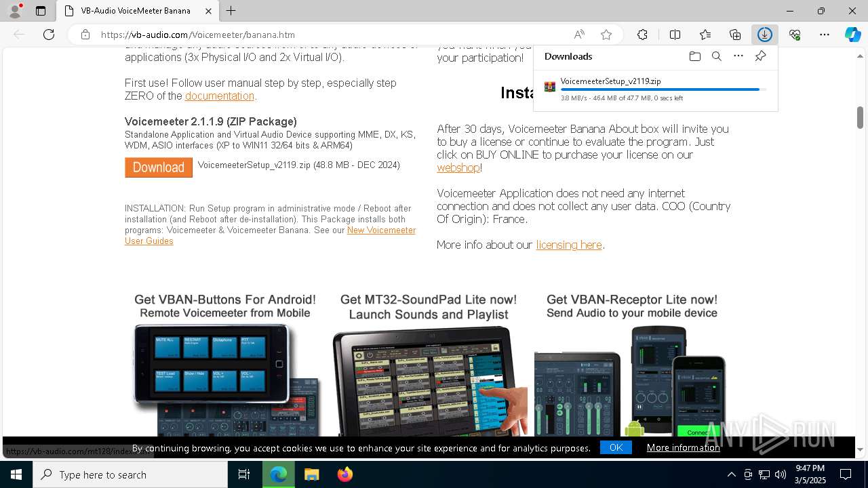Click the VBAN-Receptor Lite banner
Screen dimensions: 868x488
pyautogui.click(x=631, y=363)
